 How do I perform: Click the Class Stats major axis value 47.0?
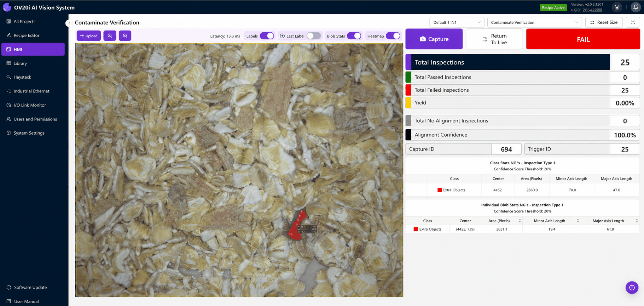616,190
